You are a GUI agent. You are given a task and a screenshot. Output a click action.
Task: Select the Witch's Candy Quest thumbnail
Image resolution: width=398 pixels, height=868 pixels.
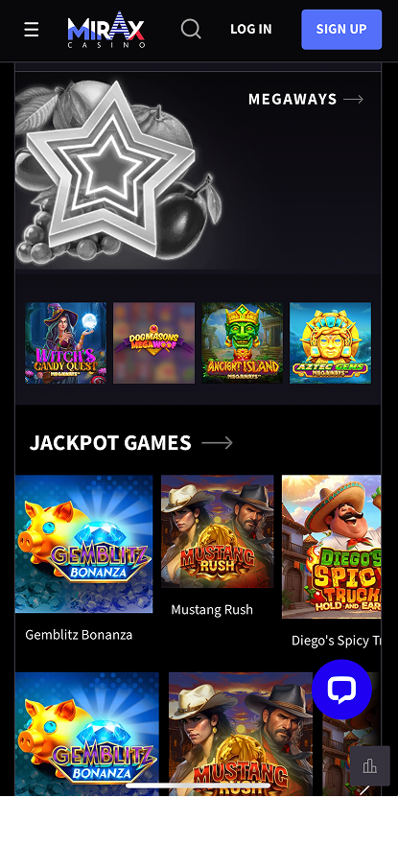(66, 342)
